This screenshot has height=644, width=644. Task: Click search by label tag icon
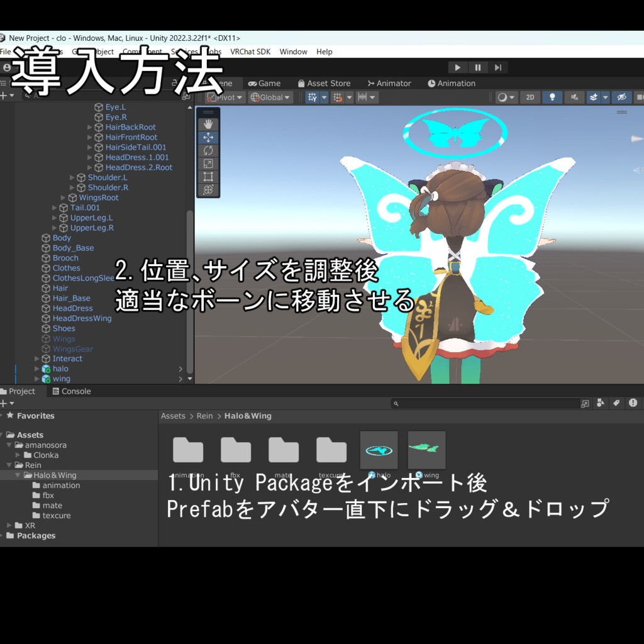pyautogui.click(x=616, y=403)
